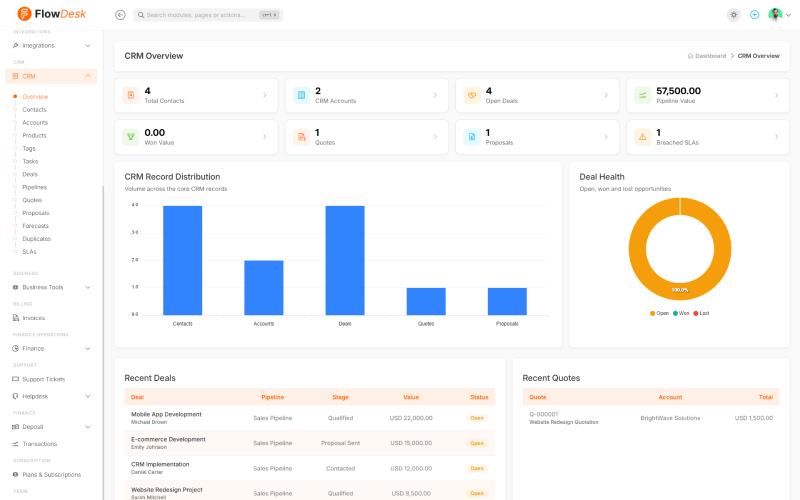800x500 pixels.
Task: Select Overview in CRM submenu
Action: coord(35,96)
